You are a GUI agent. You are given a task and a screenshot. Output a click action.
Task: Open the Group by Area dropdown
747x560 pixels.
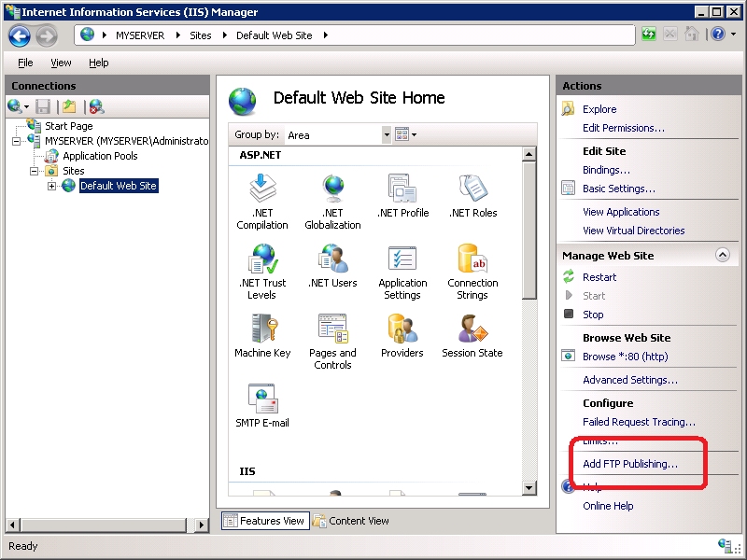point(386,134)
